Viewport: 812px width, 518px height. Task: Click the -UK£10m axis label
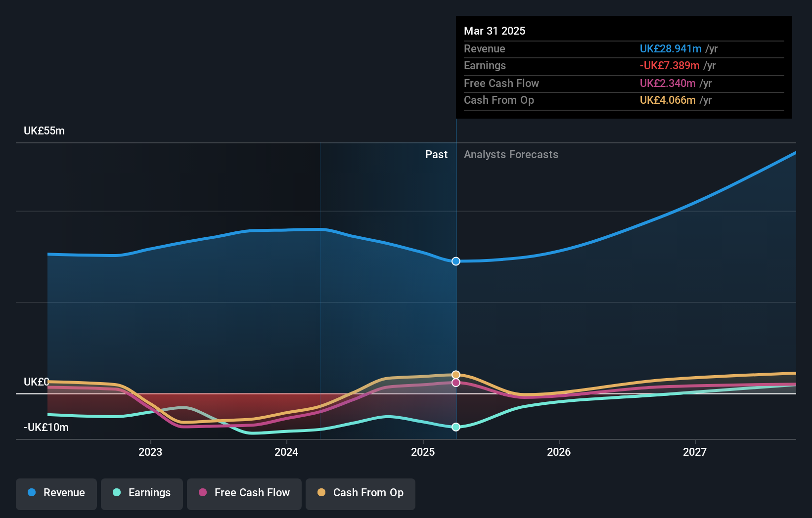pos(45,427)
